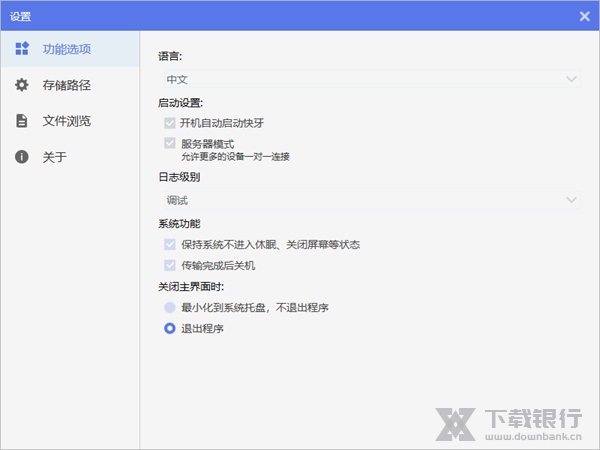Go to the 关于 section label

(x=55, y=157)
